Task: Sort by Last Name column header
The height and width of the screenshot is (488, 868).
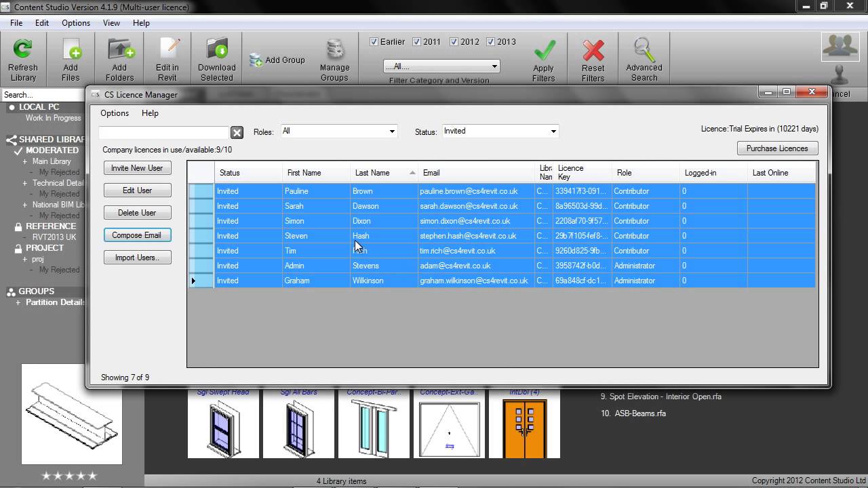Action: [384, 173]
